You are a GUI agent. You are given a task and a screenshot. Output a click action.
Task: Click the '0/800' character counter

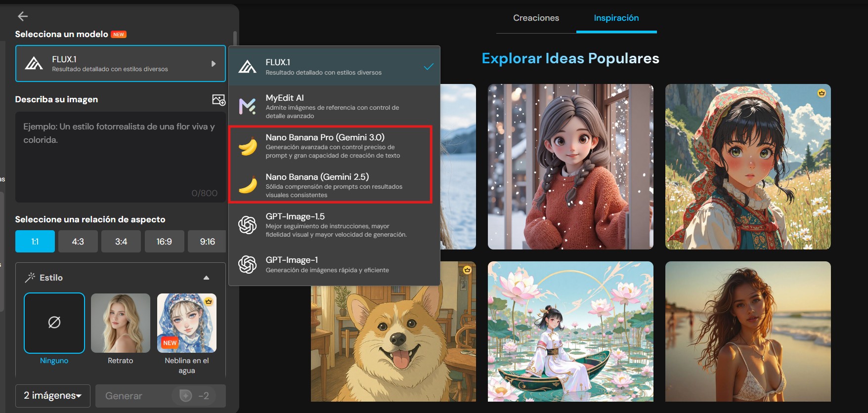point(205,193)
